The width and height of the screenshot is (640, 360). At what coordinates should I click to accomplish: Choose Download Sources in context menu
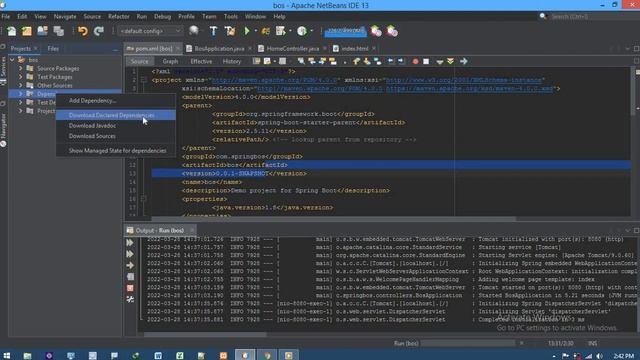point(116,136)
